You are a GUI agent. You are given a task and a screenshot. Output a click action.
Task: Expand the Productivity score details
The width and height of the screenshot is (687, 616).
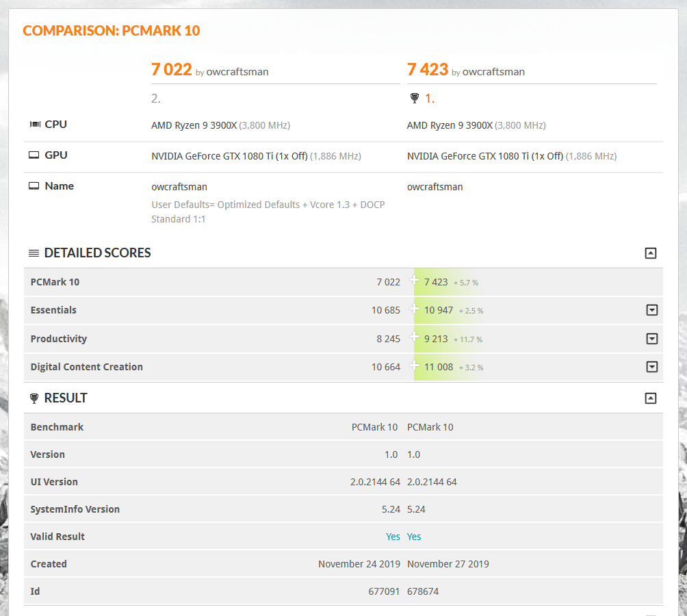tap(652, 339)
